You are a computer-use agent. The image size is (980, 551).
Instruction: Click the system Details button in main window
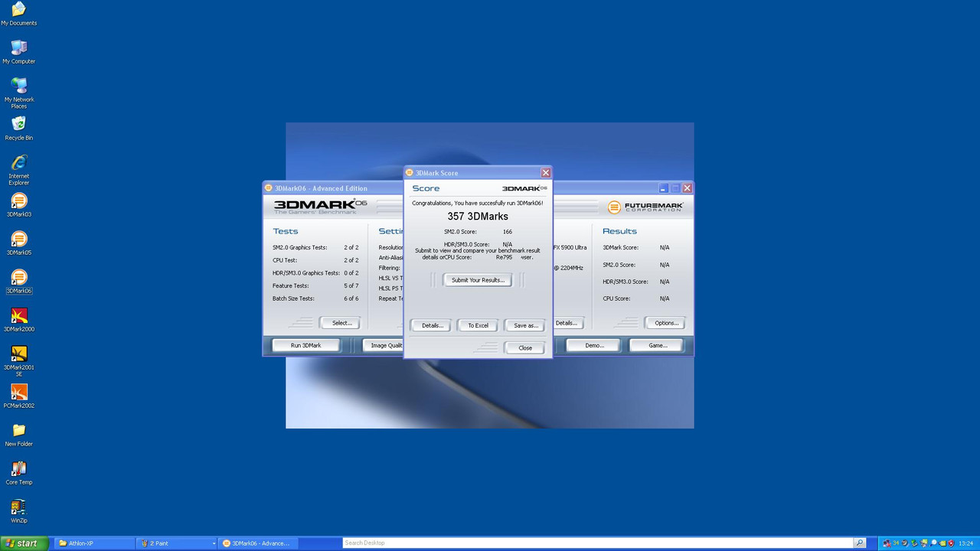point(568,323)
